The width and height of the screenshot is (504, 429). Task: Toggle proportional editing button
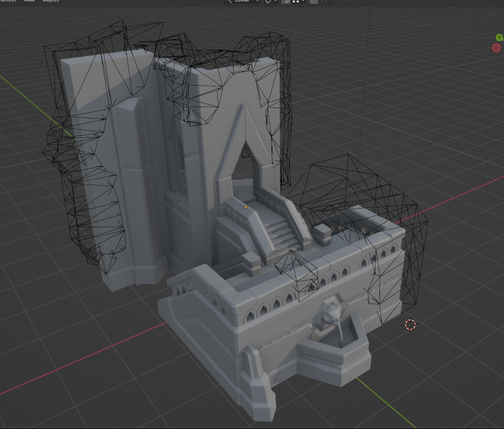pos(313,1)
